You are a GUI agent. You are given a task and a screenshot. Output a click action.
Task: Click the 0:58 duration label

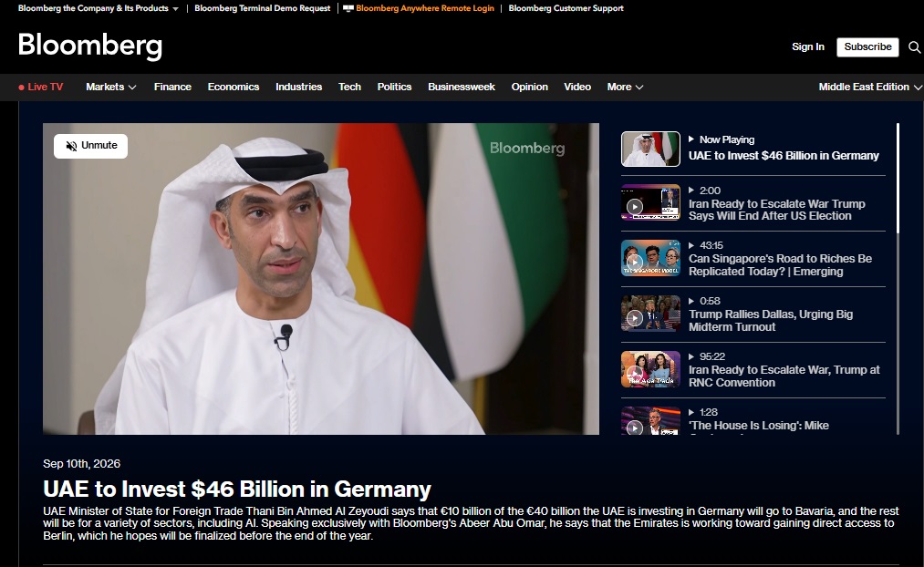tap(710, 301)
